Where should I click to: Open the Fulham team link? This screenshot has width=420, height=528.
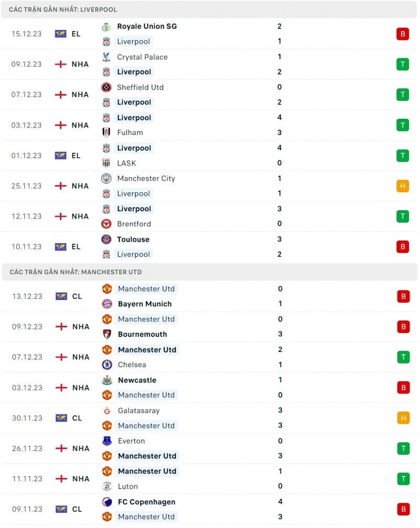pos(130,133)
